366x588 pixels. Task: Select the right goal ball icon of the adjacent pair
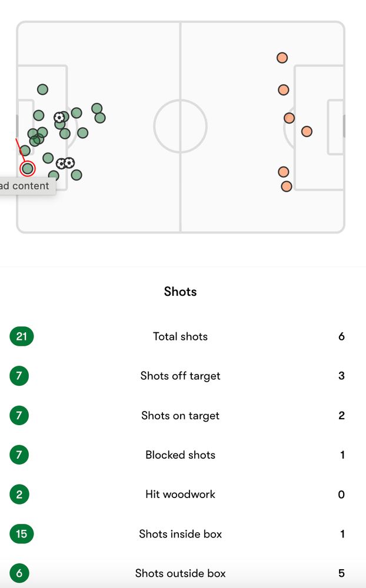pos(69,163)
